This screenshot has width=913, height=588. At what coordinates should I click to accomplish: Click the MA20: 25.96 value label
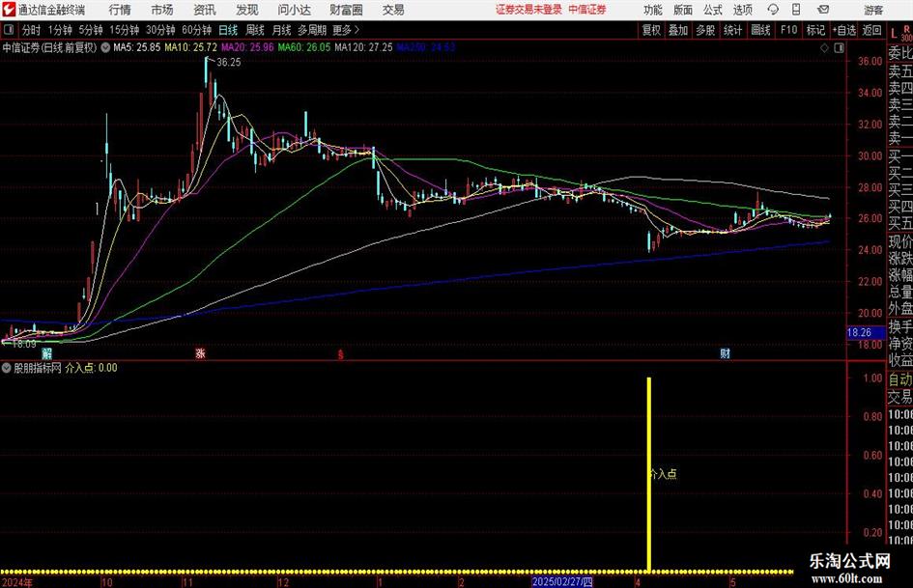click(247, 47)
